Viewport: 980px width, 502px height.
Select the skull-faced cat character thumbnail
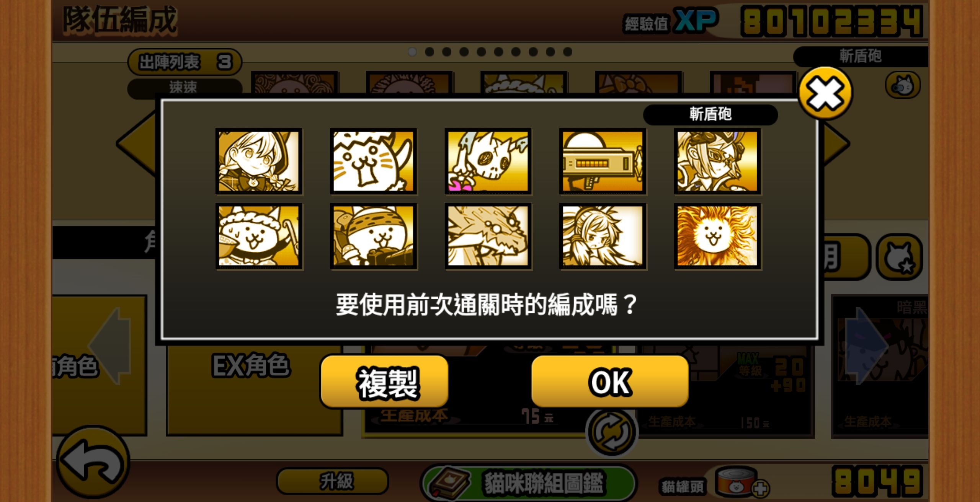[x=488, y=161]
